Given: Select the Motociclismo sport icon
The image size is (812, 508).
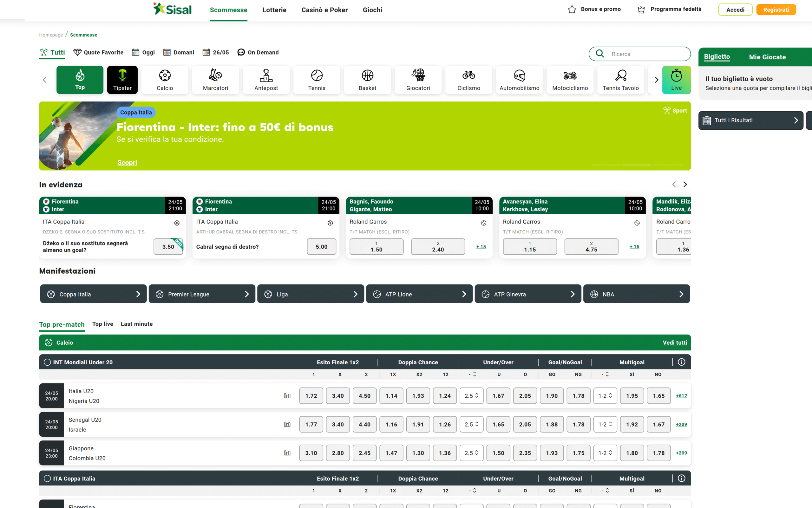Looking at the screenshot, I should click(570, 80).
